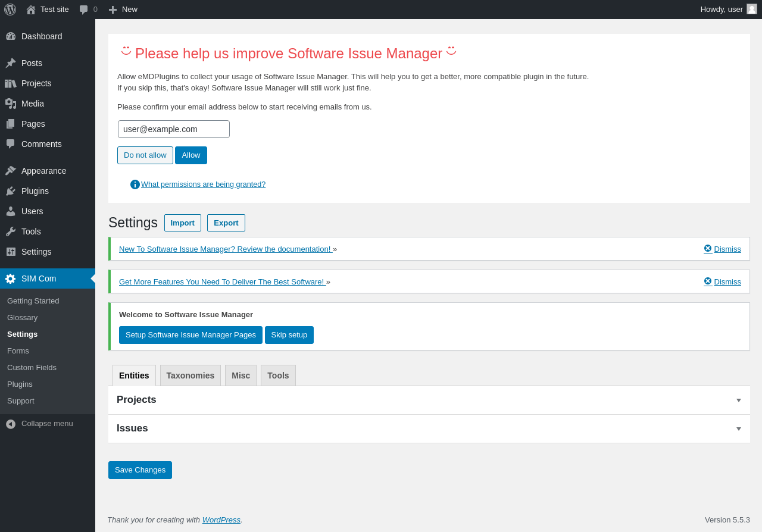Open Test site home icon
762x532 pixels.
click(31, 10)
